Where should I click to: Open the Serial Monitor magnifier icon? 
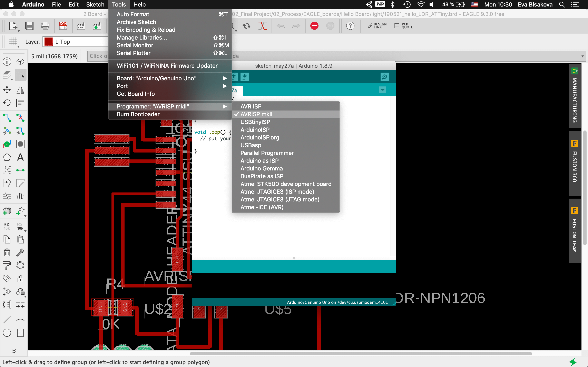click(x=385, y=77)
